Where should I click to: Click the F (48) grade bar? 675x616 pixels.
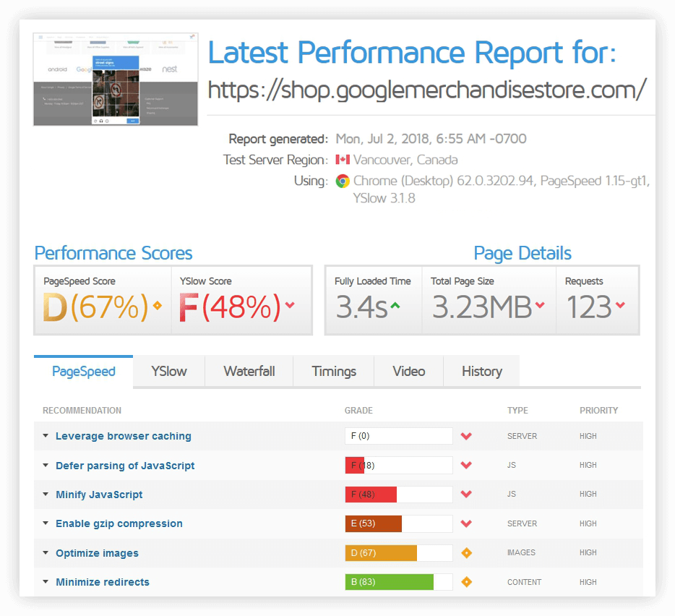click(399, 494)
